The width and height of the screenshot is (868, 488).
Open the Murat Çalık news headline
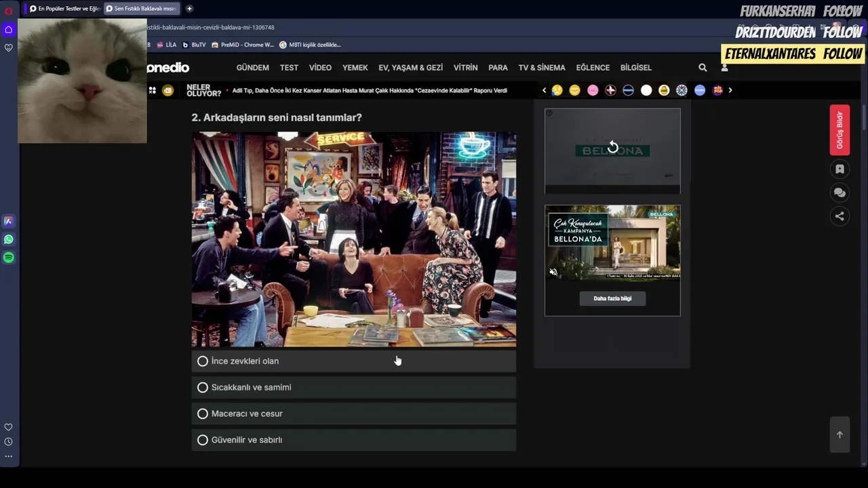(x=370, y=90)
